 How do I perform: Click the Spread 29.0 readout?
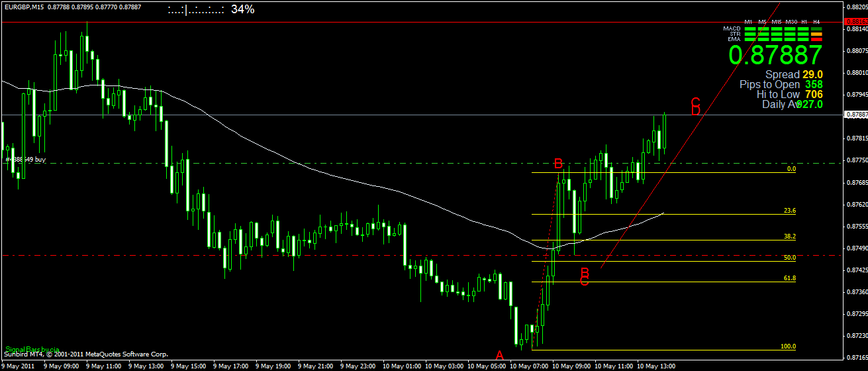click(794, 75)
